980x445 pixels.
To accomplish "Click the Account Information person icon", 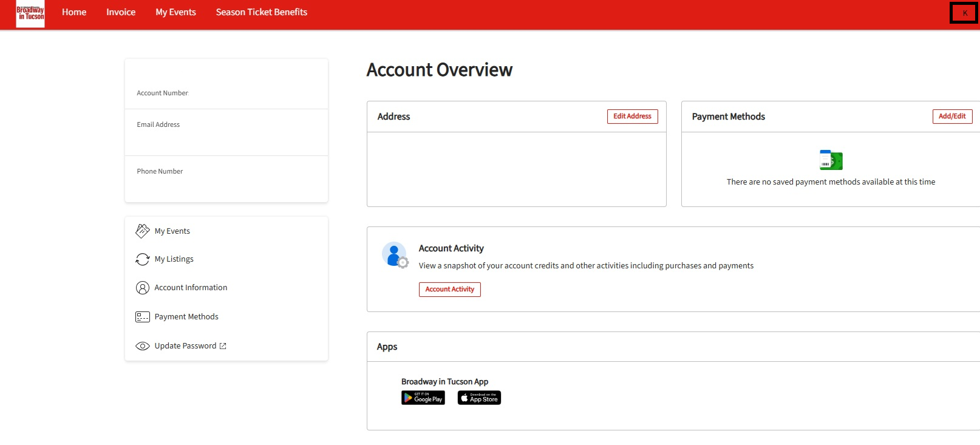I will click(143, 288).
